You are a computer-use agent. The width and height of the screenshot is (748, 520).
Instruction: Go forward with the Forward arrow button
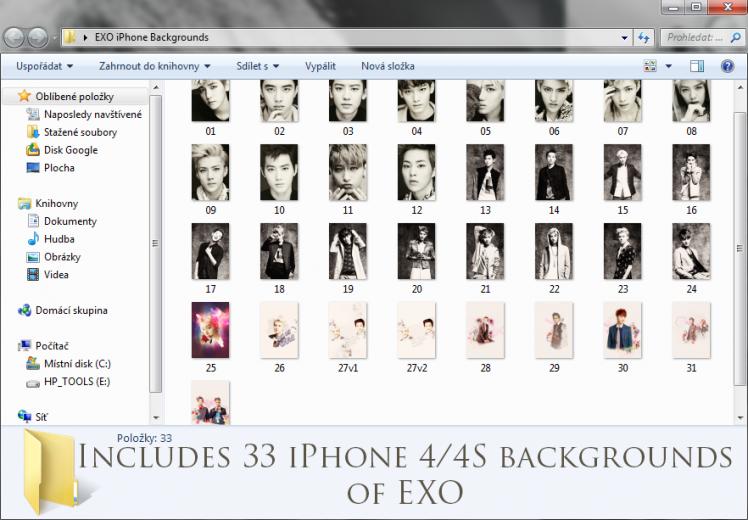(x=38, y=38)
